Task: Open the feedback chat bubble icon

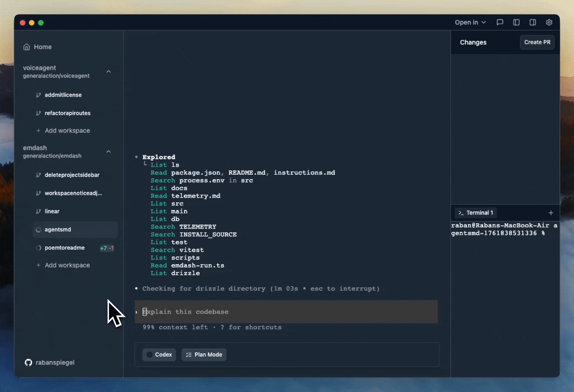Action: pyautogui.click(x=500, y=23)
